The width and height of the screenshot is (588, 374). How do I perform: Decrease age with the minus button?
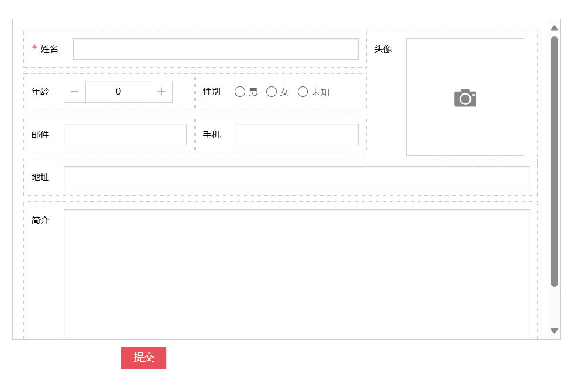[x=75, y=92]
